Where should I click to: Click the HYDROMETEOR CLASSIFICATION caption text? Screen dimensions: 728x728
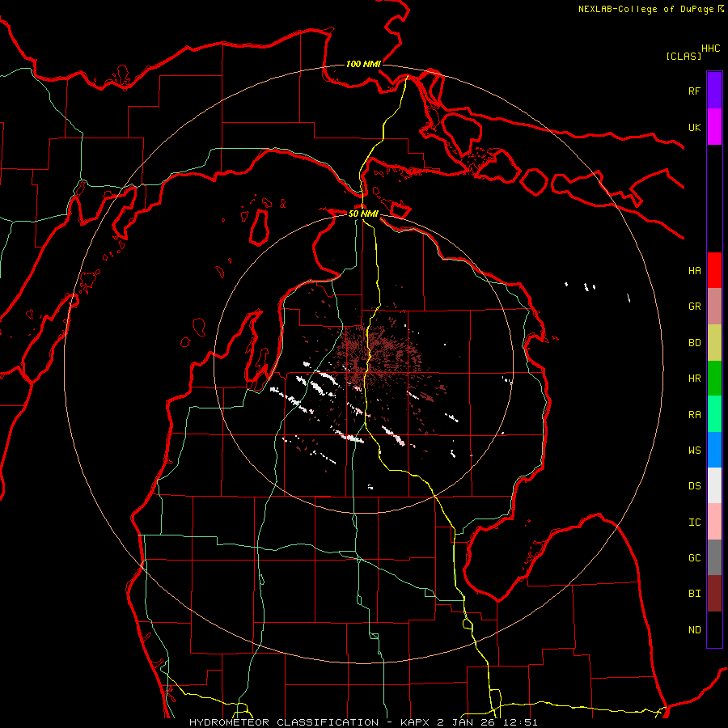284,722
